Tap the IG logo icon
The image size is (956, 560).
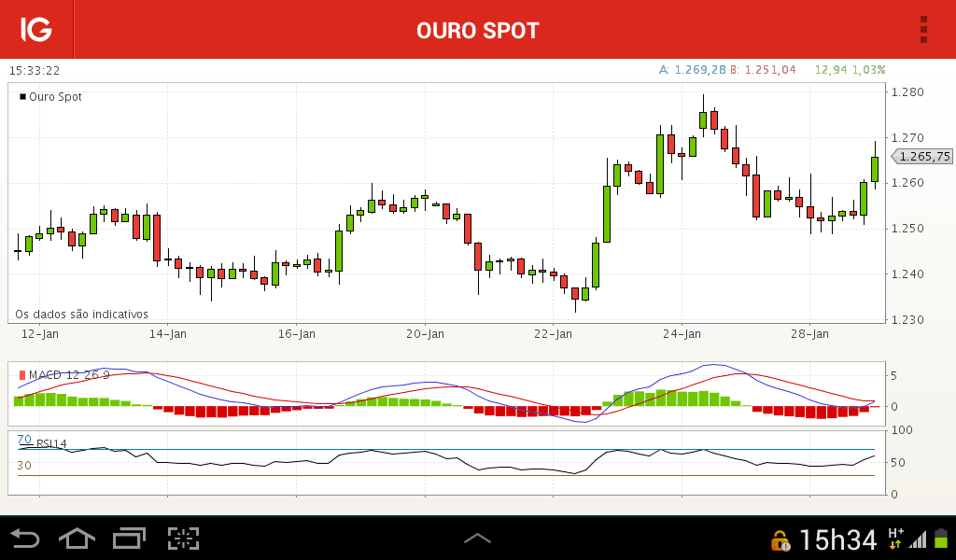pyautogui.click(x=36, y=29)
